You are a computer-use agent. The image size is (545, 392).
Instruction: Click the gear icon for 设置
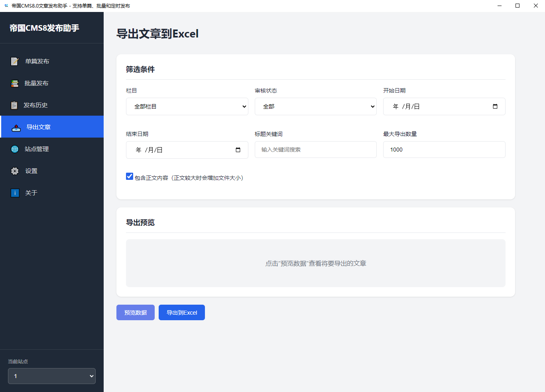(15, 171)
